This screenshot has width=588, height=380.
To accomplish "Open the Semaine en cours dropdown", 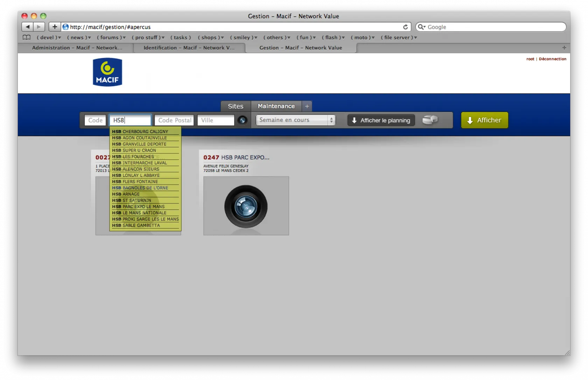I will [295, 120].
